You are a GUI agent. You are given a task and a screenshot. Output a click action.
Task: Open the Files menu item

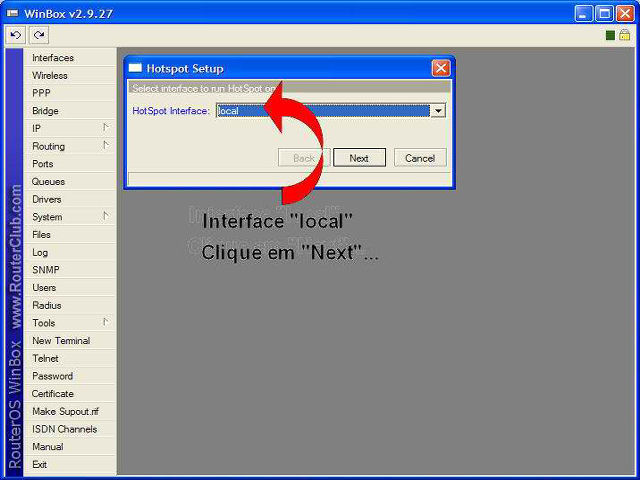coord(70,235)
